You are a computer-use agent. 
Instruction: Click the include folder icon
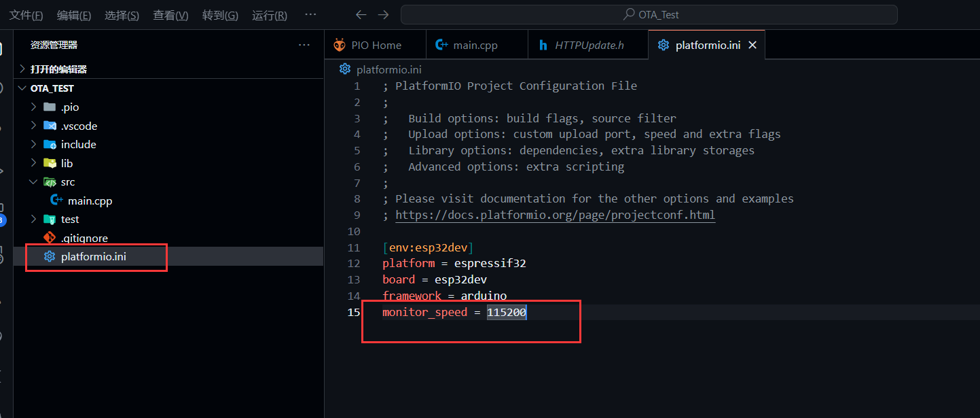(50, 144)
